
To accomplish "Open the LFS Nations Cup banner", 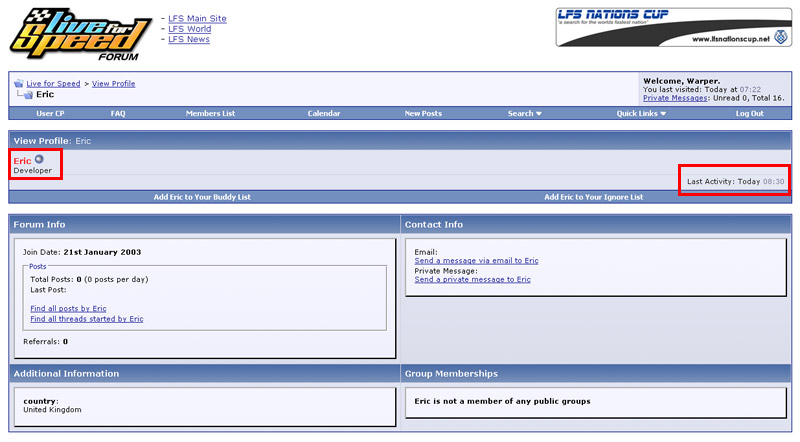I will click(x=673, y=28).
